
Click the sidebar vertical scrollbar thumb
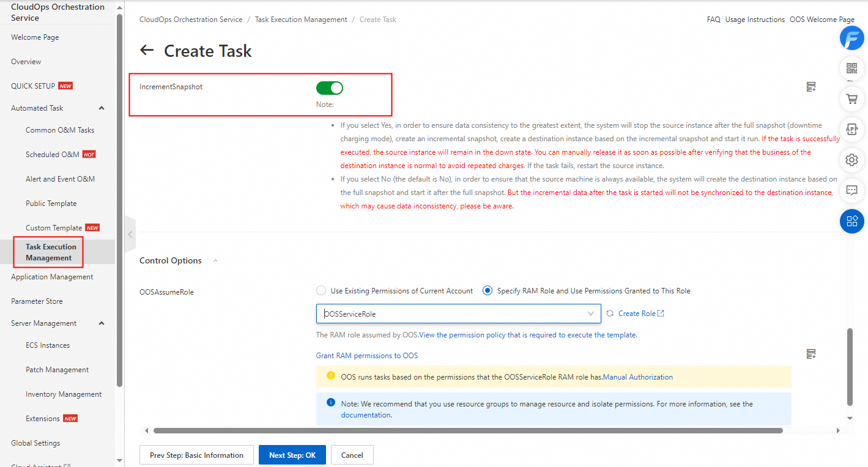click(120, 202)
